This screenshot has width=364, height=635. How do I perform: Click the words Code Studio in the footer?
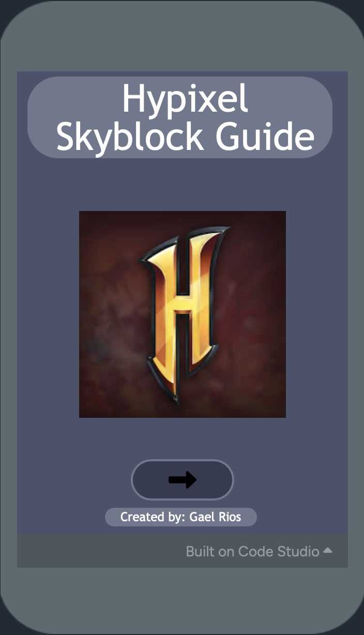point(279,551)
